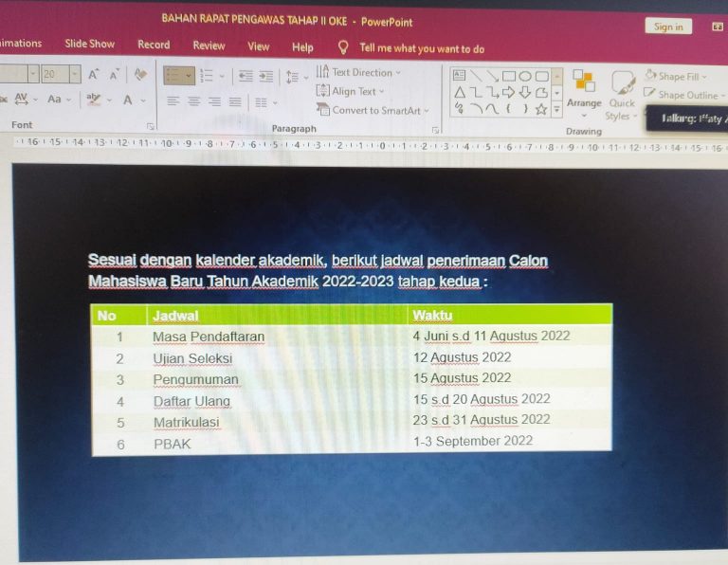
Task: Clear all formatting with eraser icon
Action: [x=140, y=74]
